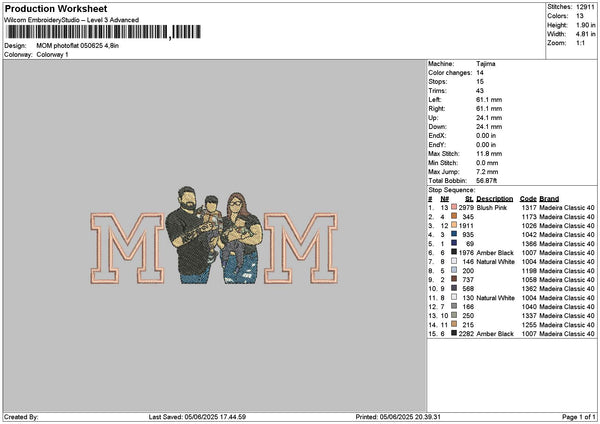Select the Color changes value '14'

point(480,73)
